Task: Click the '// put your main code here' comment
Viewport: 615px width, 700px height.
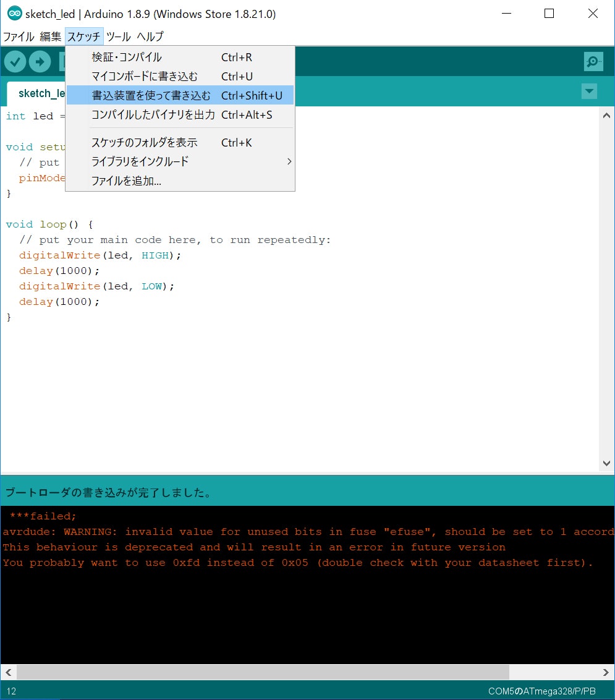Action: pyautogui.click(x=175, y=240)
